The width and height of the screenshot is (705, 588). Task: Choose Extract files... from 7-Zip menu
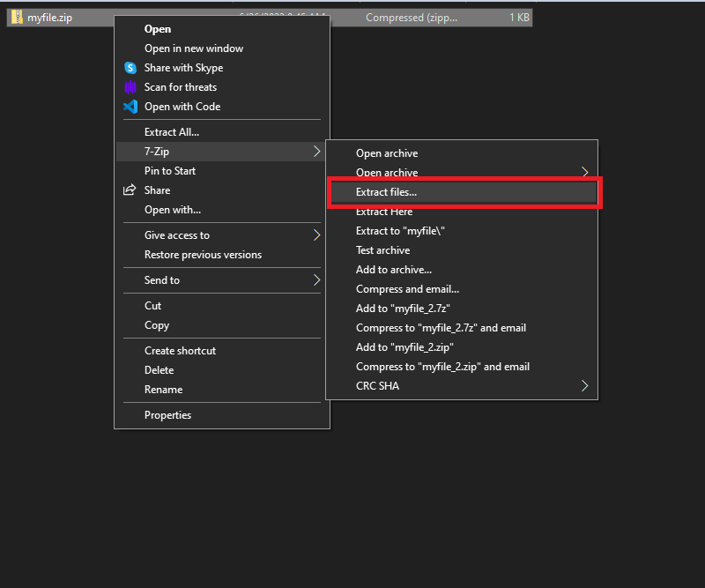coord(387,192)
